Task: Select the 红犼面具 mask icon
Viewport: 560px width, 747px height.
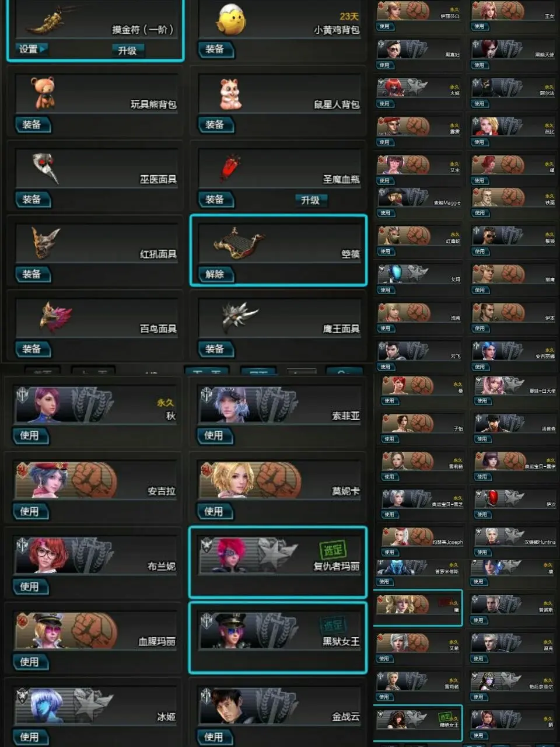Action: pyautogui.click(x=45, y=242)
